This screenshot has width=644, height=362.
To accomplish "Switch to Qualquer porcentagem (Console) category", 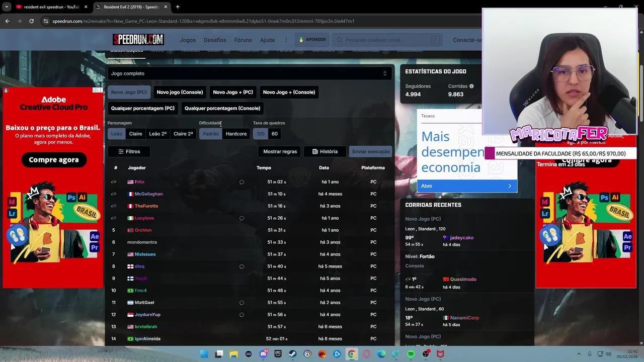I will [222, 108].
